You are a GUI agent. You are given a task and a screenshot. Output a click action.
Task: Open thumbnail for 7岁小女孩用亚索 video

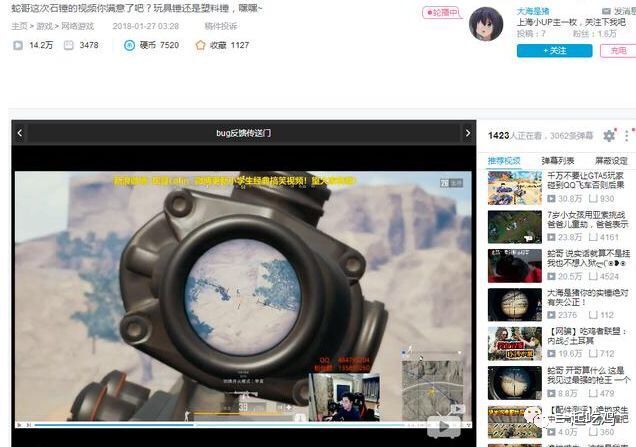coord(515,227)
